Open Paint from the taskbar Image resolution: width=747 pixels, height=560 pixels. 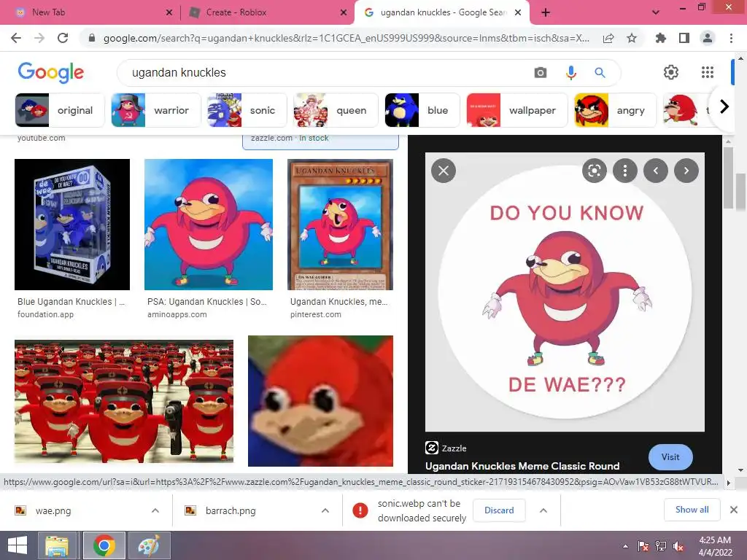coord(148,545)
